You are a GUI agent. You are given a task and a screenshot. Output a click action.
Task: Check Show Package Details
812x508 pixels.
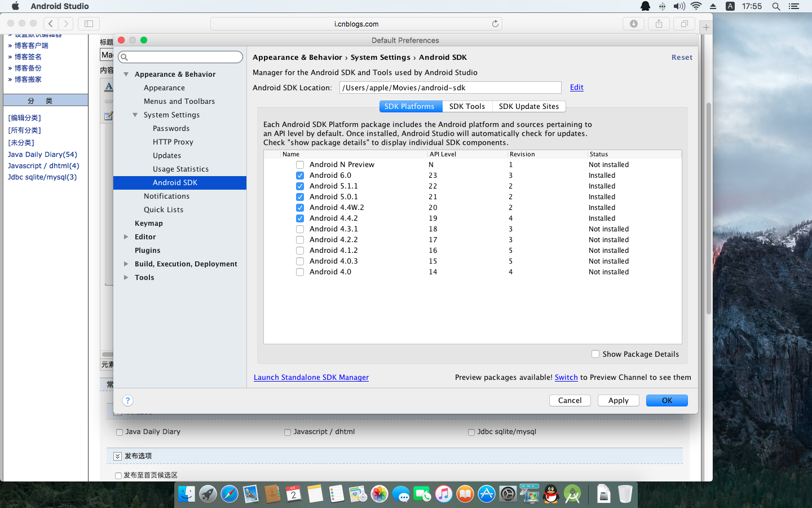595,354
